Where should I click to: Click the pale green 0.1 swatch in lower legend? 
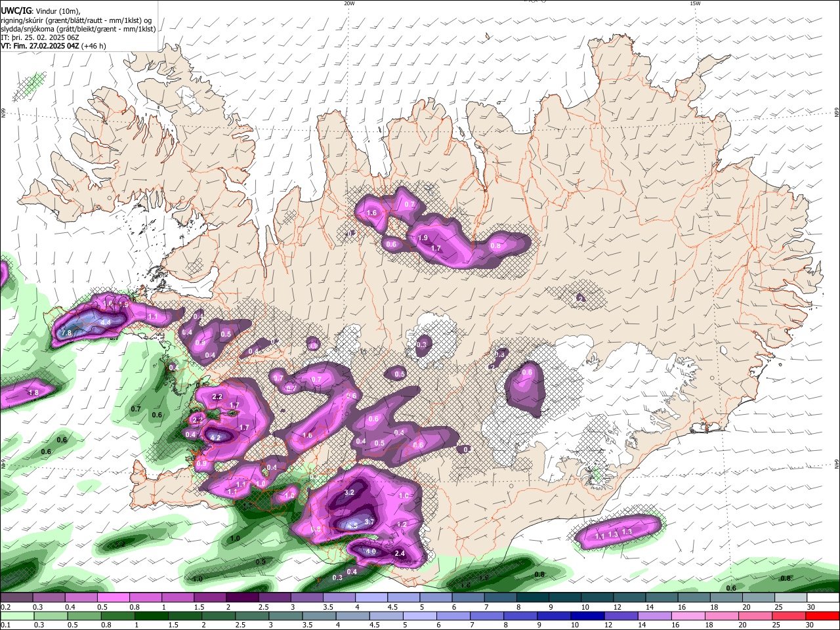pos(16,616)
